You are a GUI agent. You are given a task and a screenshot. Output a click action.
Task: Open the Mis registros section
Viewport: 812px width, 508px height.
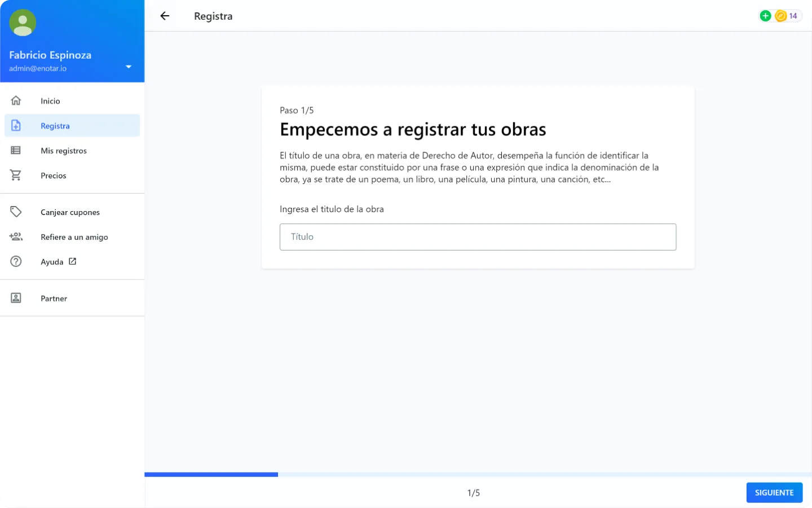point(63,150)
